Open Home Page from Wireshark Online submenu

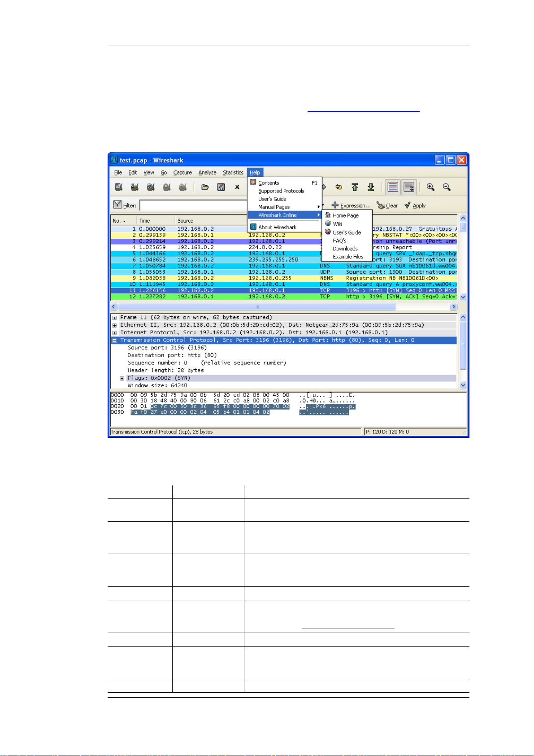tap(347, 215)
